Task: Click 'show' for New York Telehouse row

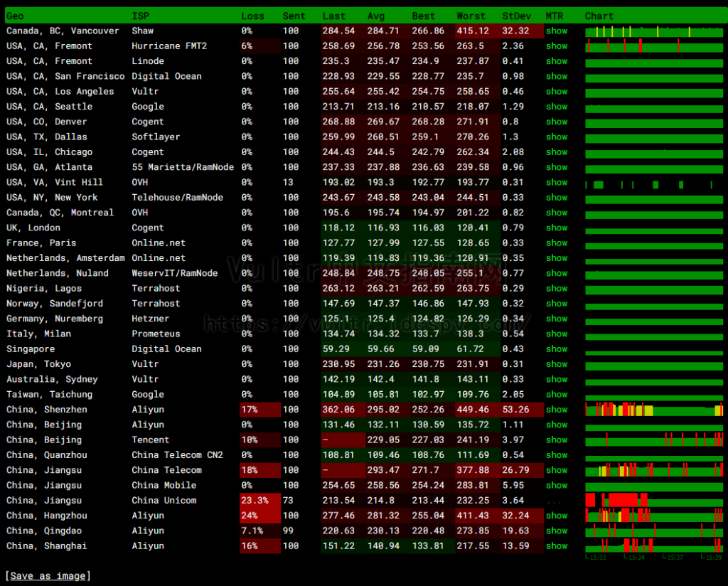Action: [557, 197]
